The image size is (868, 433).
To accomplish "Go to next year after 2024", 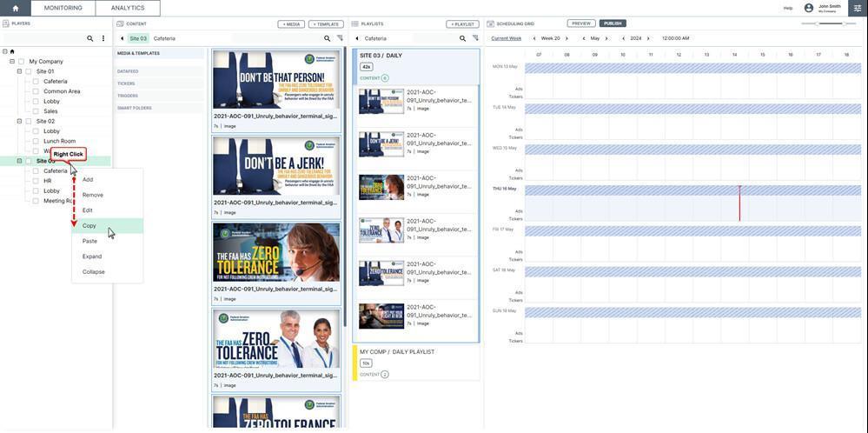I will [x=649, y=39].
